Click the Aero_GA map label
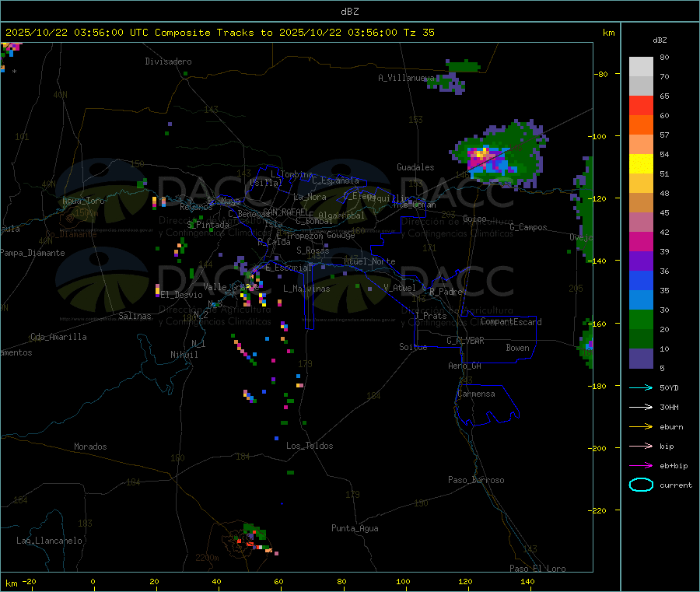This screenshot has width=700, height=592. [465, 366]
